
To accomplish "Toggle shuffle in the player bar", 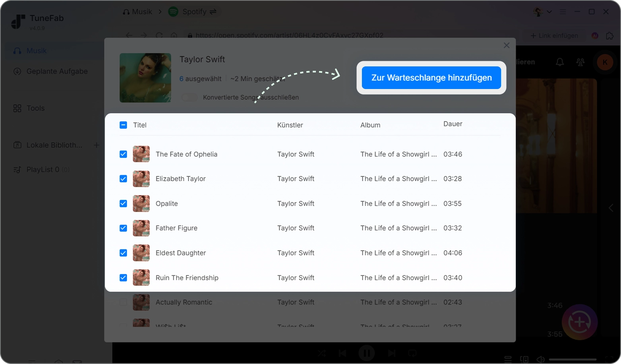I will [322, 353].
